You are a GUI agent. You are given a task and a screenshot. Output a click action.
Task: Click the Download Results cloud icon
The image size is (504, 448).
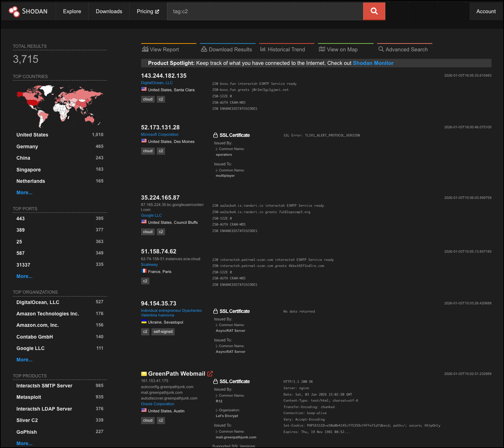204,49
